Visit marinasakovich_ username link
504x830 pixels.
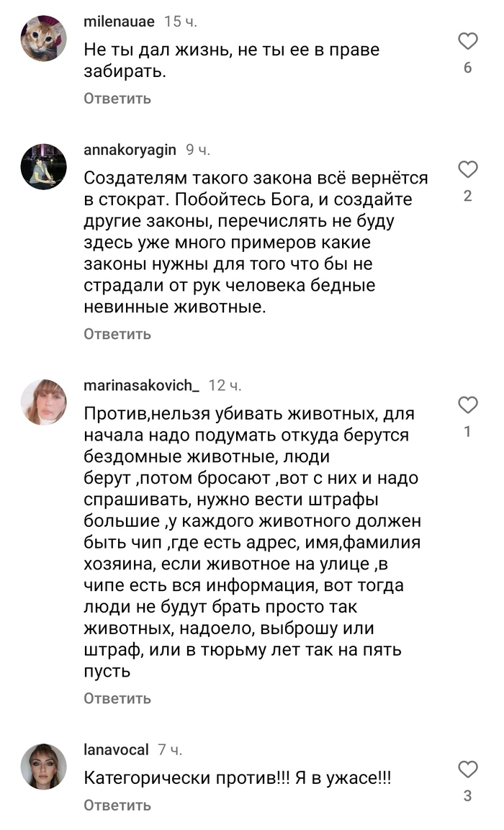coord(141,386)
